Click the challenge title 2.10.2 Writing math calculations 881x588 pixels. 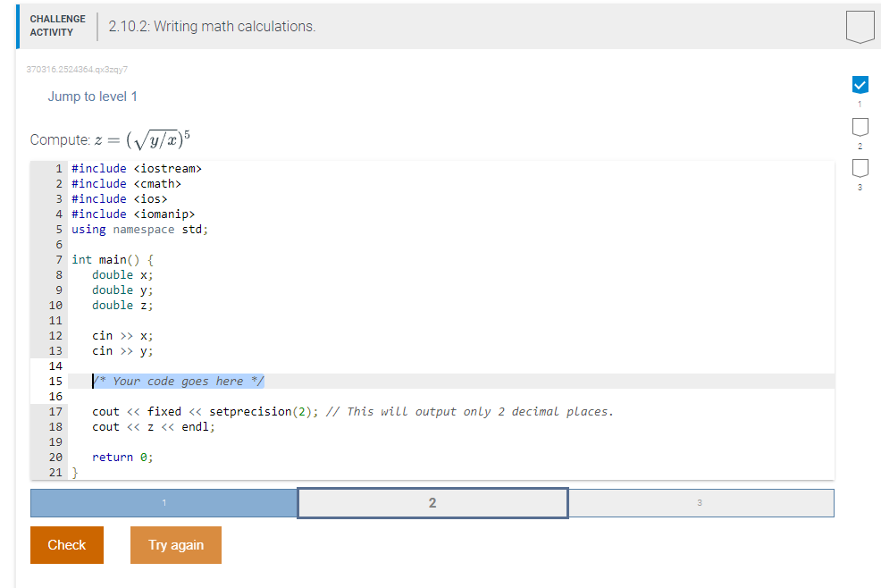[x=211, y=26]
